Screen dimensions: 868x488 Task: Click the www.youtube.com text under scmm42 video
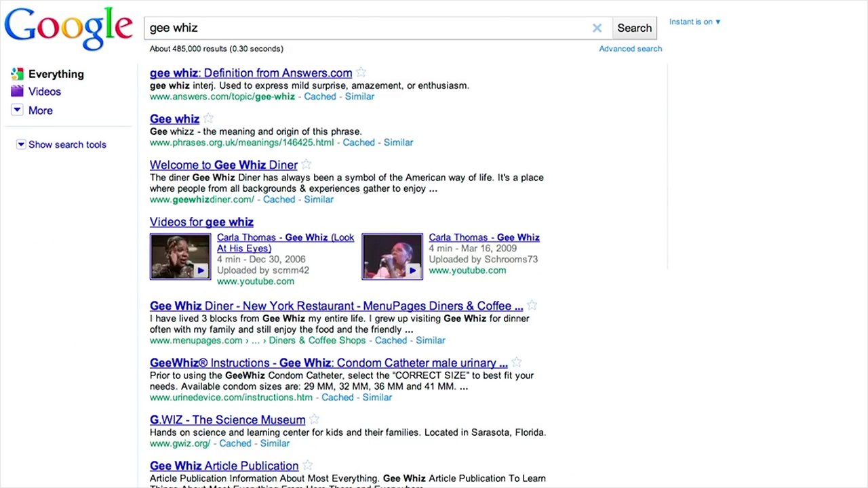[x=256, y=281]
